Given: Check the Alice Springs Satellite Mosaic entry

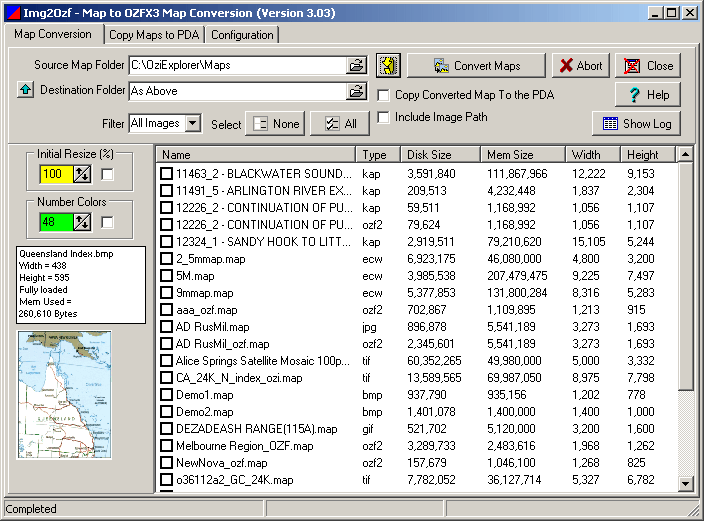Looking at the screenshot, I should [x=167, y=361].
